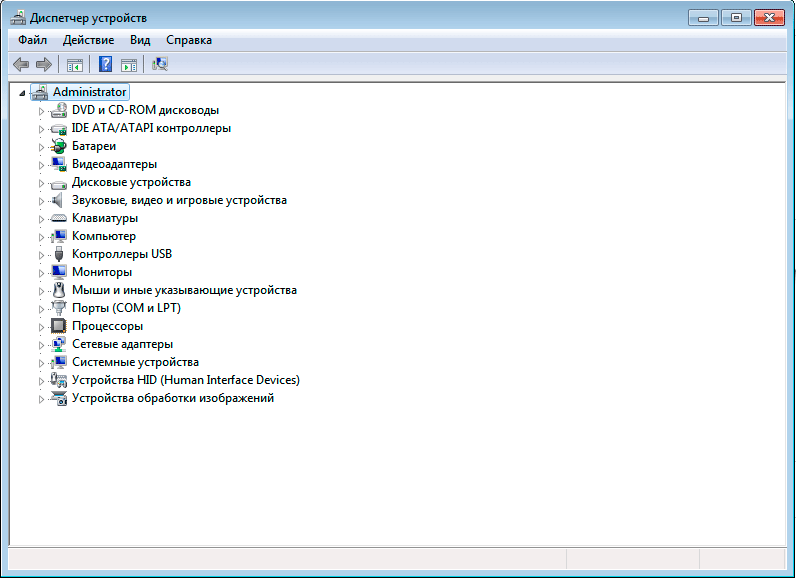Expand the Системные устройства node
The image size is (797, 578).
(x=41, y=363)
